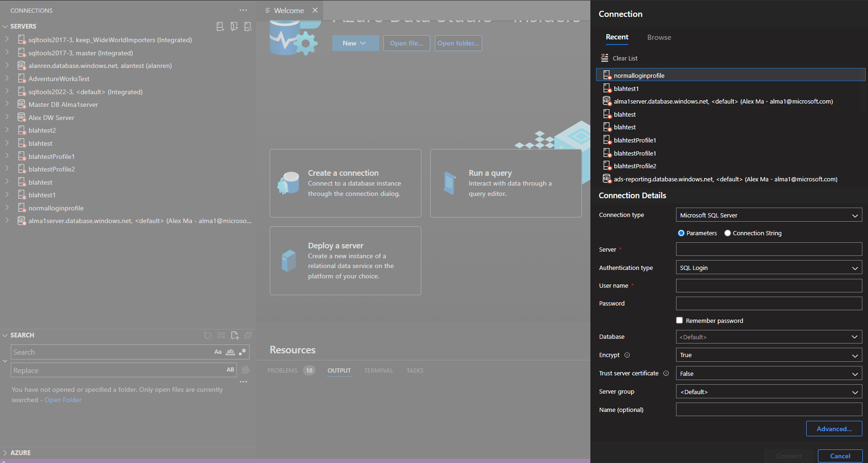868x463 pixels.
Task: Click inside the User name field
Action: click(768, 285)
